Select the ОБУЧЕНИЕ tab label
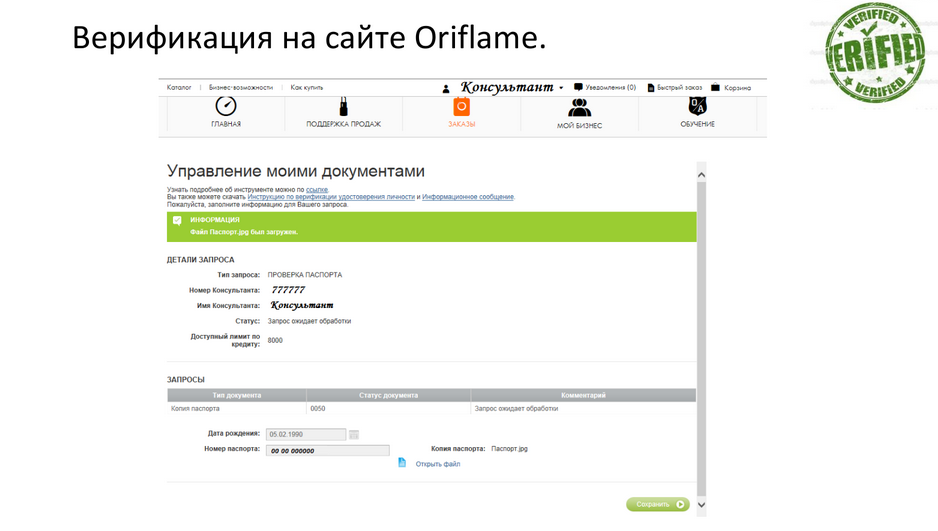 tap(698, 124)
